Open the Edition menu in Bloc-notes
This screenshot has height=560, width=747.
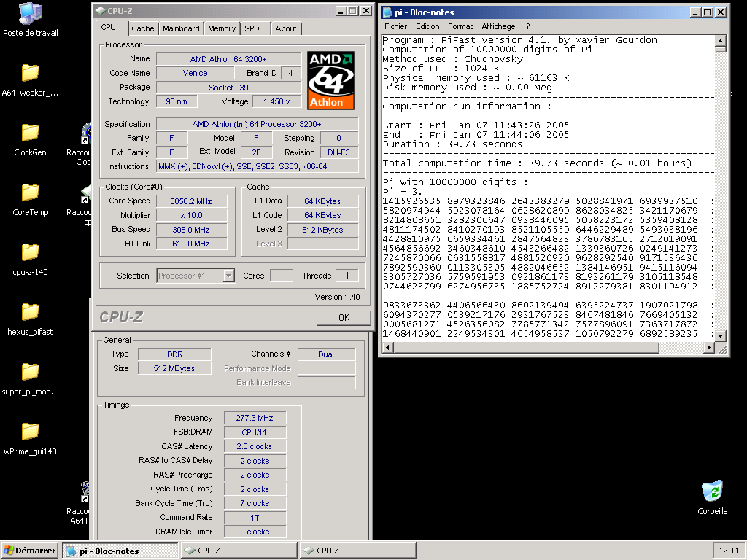pyautogui.click(x=427, y=26)
